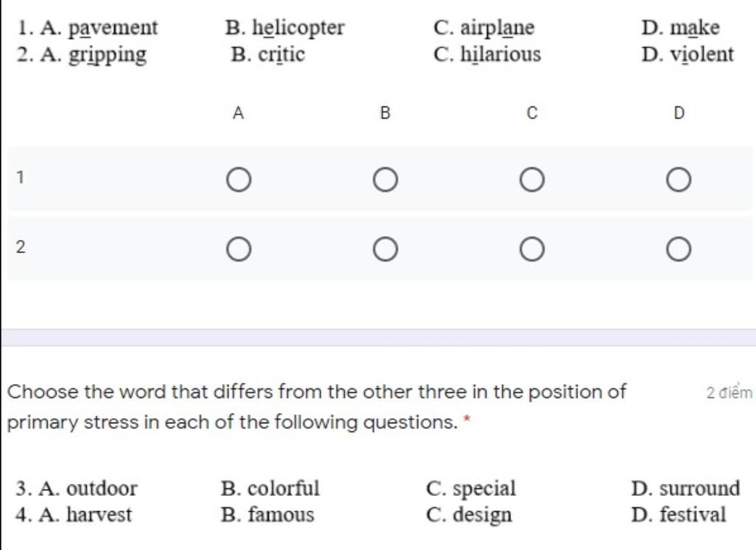Click the red required asterisk
Viewport: 756px width, 550px height.
(x=467, y=419)
